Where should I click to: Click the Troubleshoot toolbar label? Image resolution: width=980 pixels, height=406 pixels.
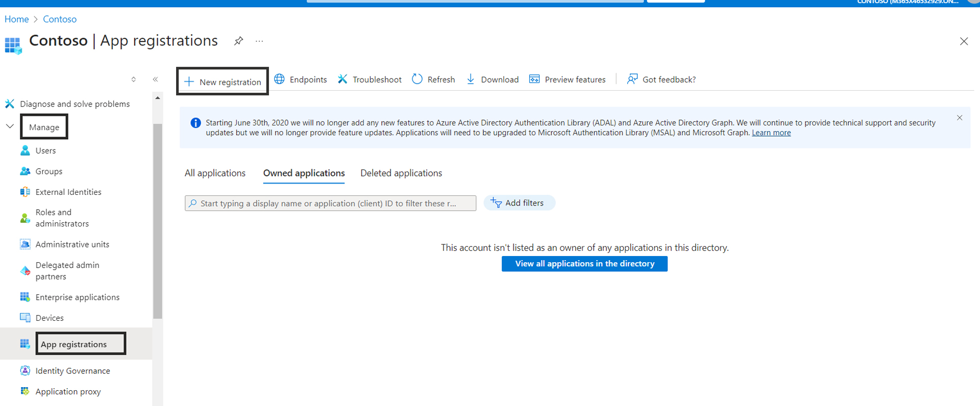pyautogui.click(x=377, y=80)
